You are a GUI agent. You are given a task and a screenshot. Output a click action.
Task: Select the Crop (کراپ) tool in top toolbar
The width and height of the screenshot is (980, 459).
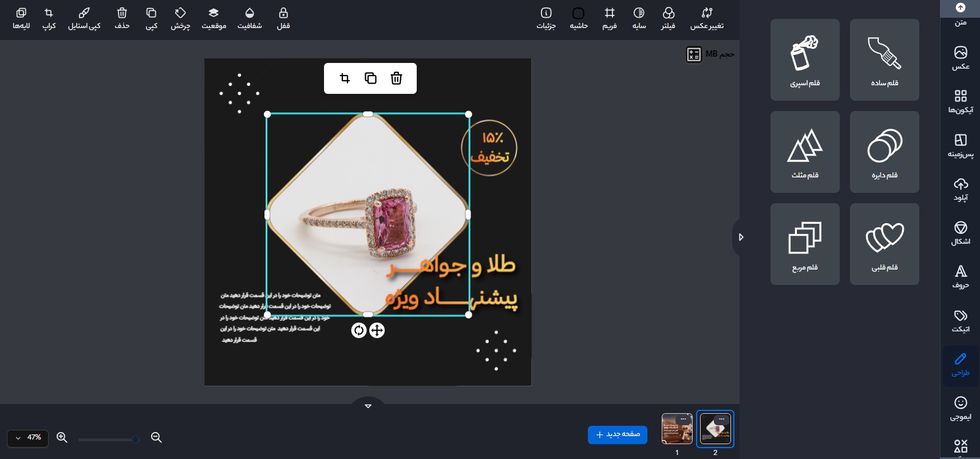49,18
